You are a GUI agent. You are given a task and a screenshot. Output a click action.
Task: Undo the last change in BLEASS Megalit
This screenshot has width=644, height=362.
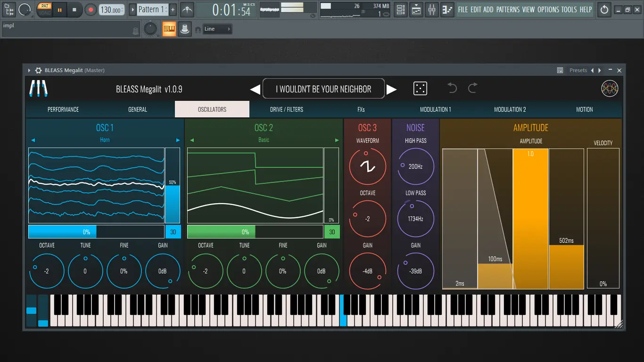click(452, 88)
